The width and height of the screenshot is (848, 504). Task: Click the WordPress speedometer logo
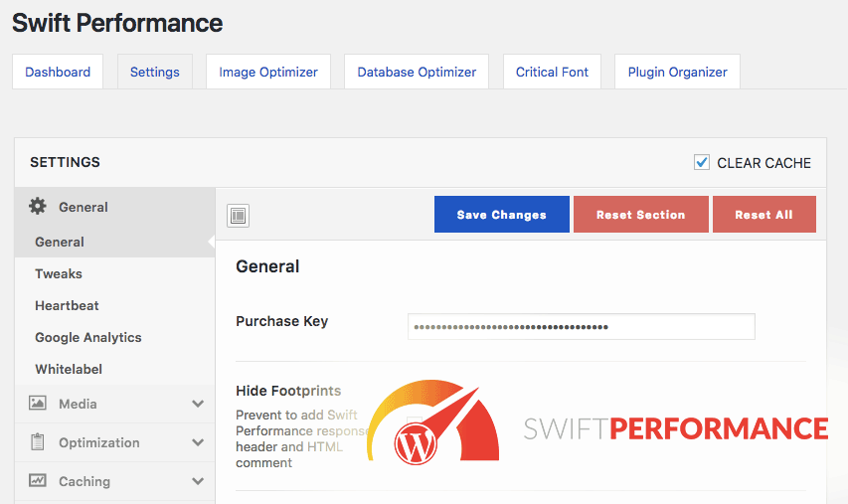(x=433, y=424)
